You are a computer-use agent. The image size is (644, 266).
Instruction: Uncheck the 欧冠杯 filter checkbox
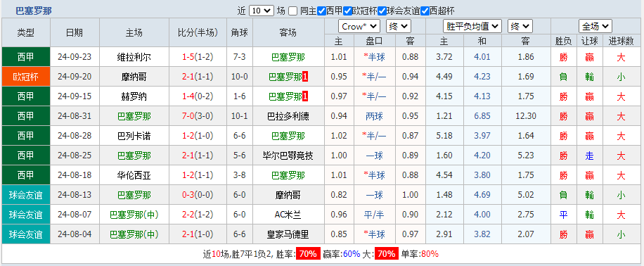point(347,11)
